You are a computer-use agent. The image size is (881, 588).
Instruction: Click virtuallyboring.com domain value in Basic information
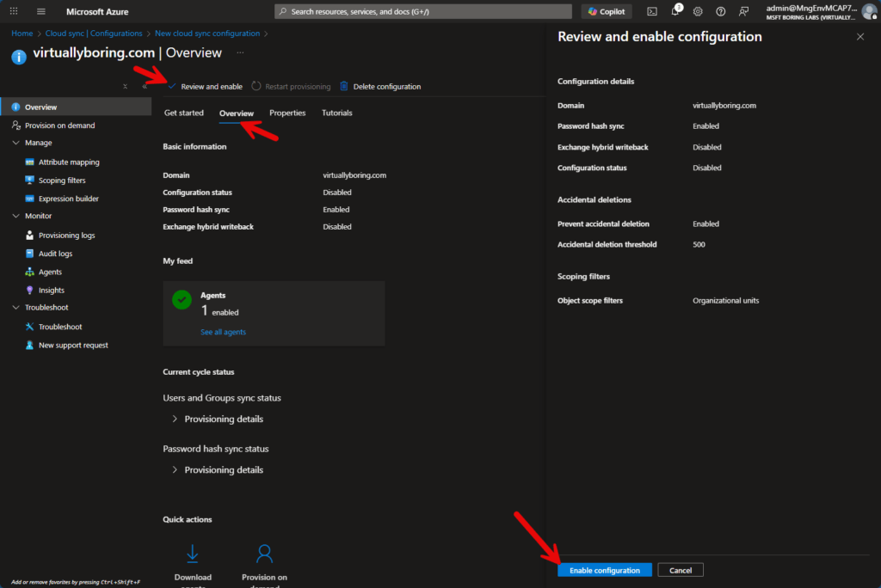pos(354,175)
